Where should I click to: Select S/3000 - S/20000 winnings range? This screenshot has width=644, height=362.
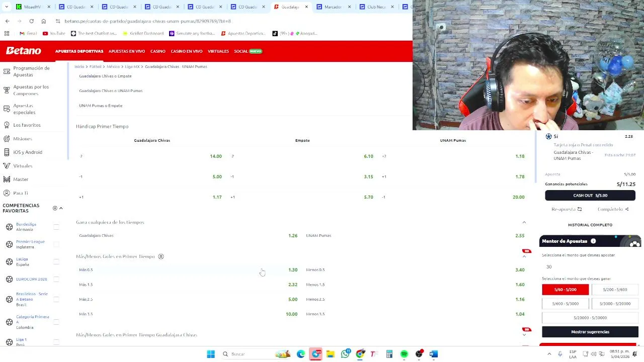[615, 304]
